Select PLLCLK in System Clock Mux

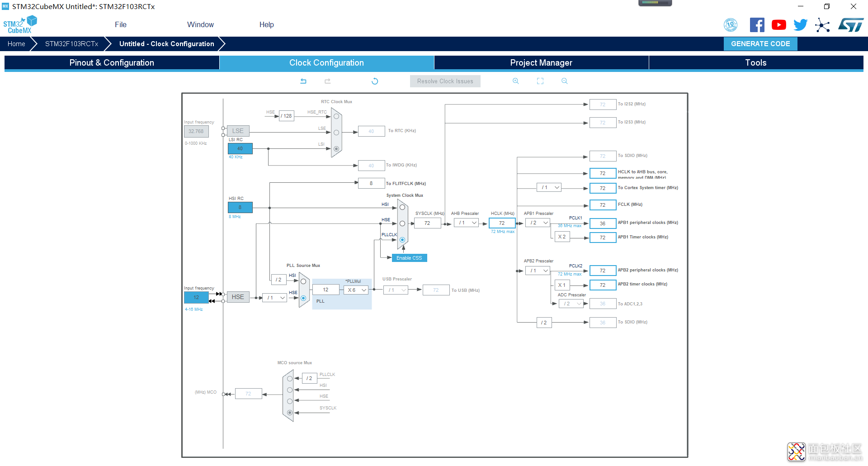pyautogui.click(x=402, y=240)
